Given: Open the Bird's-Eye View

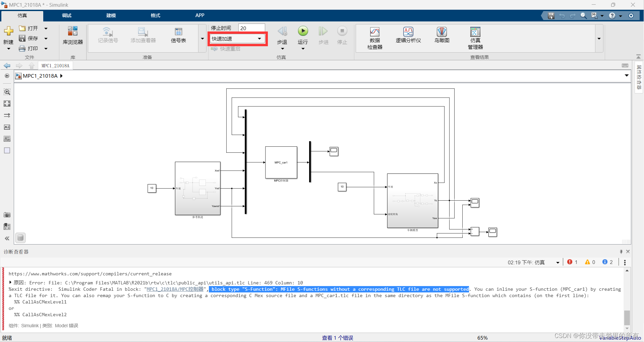Looking at the screenshot, I should click(442, 35).
